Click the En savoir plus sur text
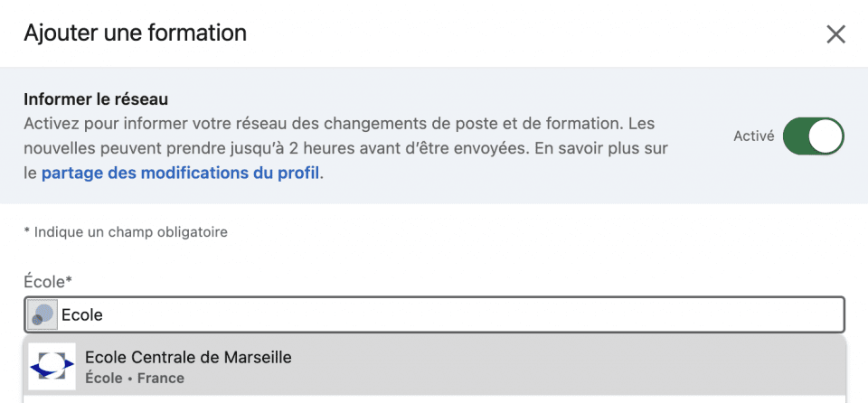 (606, 148)
